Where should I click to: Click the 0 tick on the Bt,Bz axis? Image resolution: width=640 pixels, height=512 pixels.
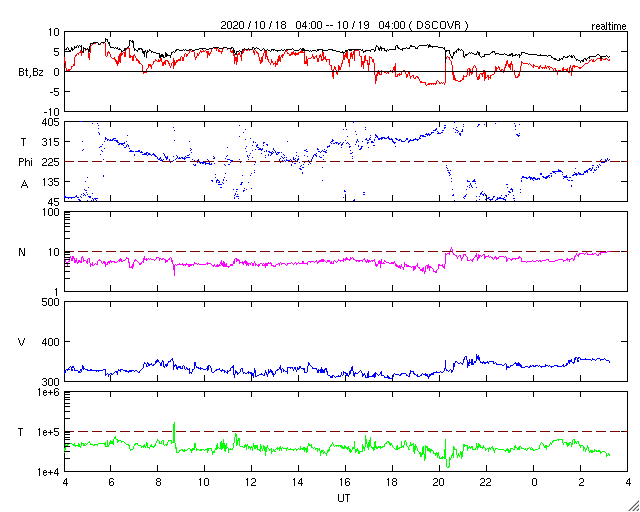tap(56, 71)
